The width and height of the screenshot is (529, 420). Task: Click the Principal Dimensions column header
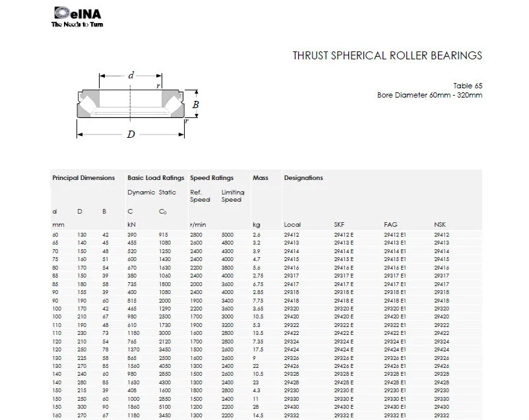[83, 178]
